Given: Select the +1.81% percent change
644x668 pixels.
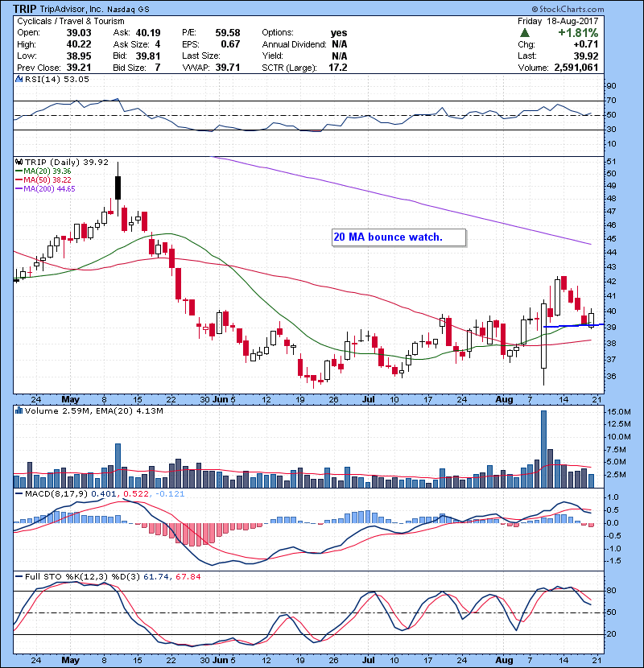Looking at the screenshot, I should 578,33.
